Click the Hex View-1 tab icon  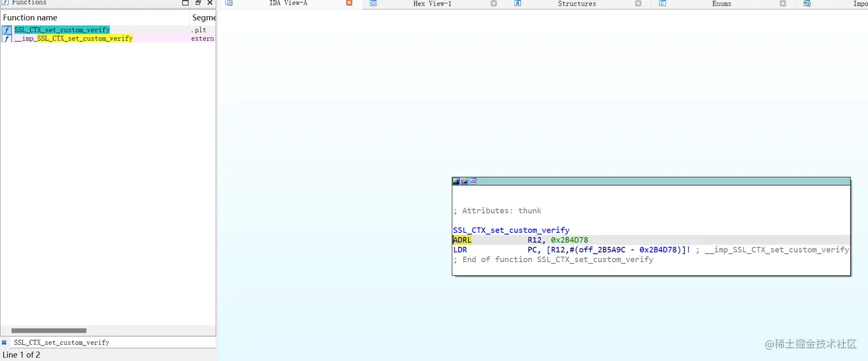pyautogui.click(x=373, y=3)
